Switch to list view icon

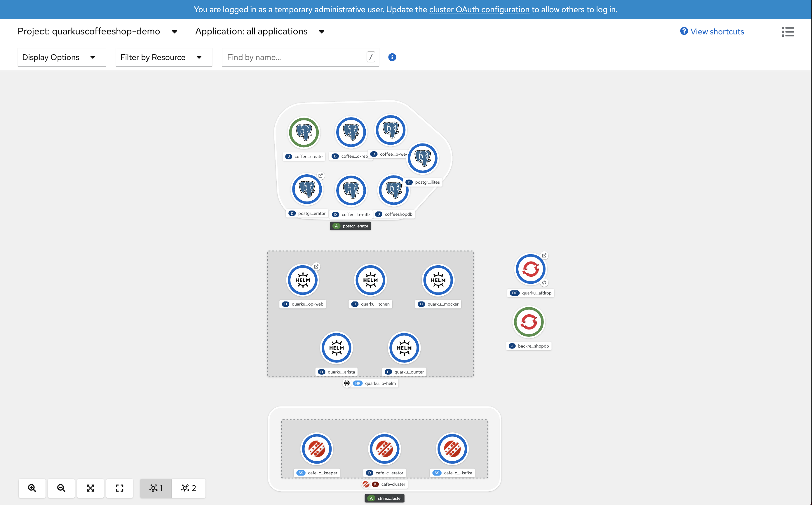(x=787, y=32)
